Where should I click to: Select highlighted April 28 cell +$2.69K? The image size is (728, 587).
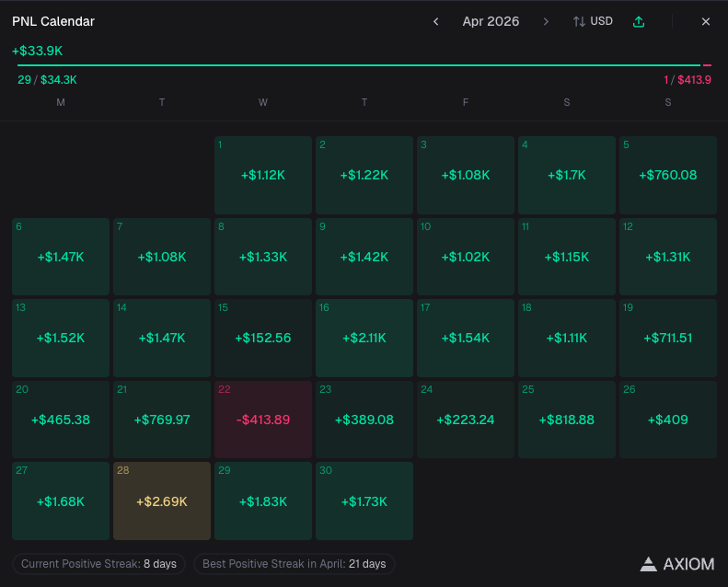point(162,501)
